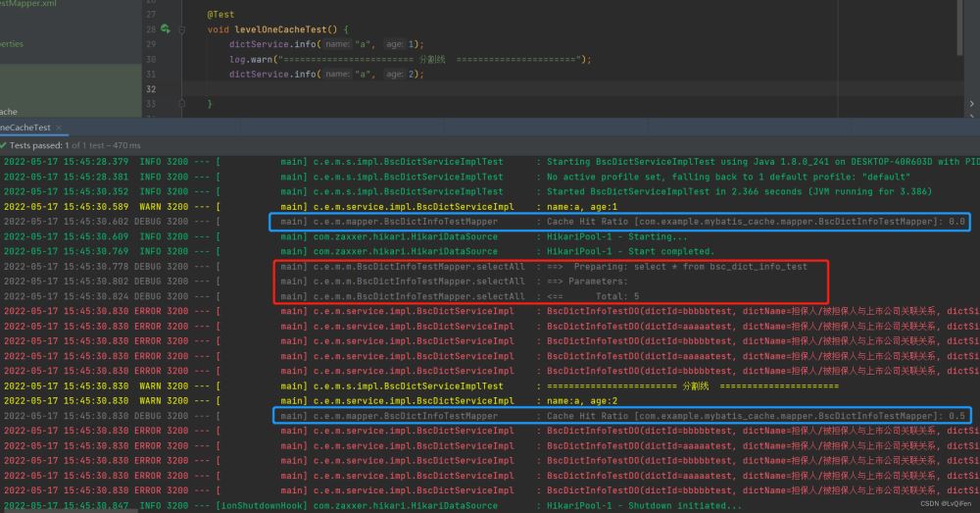Image resolution: width=980 pixels, height=513 pixels.
Task: Click the fold end marker at line 33
Action: [x=182, y=103]
